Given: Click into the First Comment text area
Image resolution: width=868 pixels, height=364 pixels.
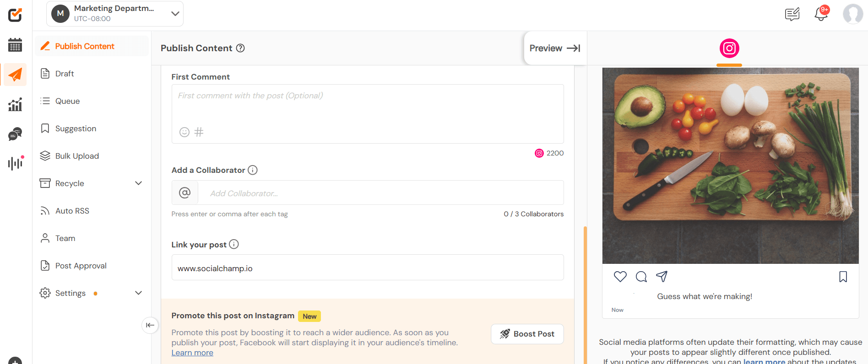Looking at the screenshot, I should point(368,114).
